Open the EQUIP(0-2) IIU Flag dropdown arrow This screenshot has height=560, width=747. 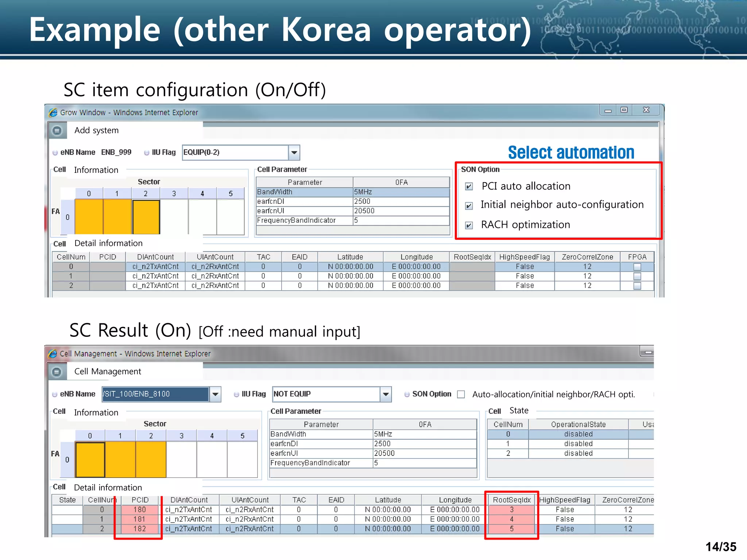point(294,153)
